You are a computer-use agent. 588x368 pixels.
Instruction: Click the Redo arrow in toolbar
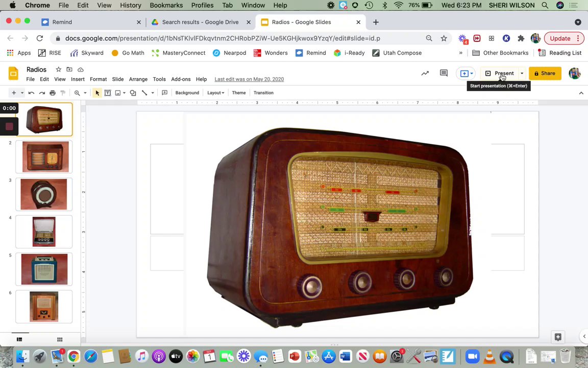tap(42, 93)
